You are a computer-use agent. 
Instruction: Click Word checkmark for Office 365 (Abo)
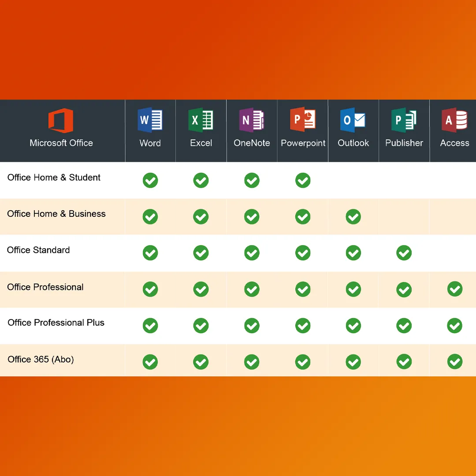tap(150, 362)
